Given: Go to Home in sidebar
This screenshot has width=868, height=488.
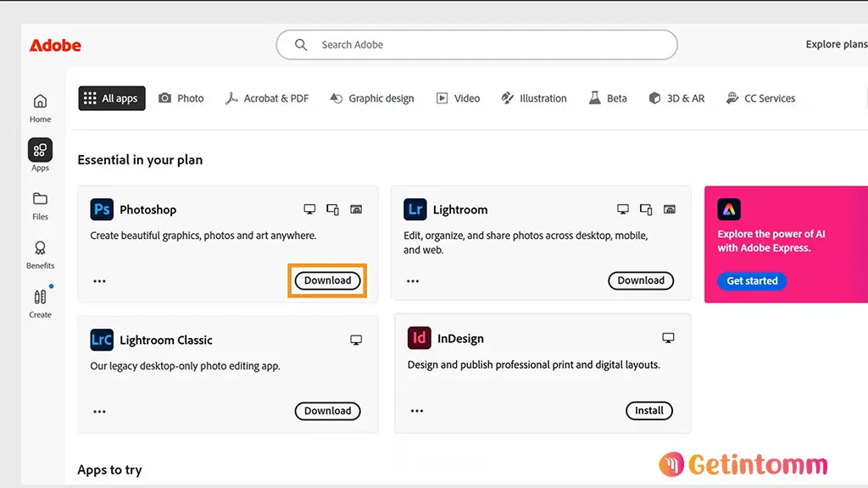Looking at the screenshot, I should 40,108.
